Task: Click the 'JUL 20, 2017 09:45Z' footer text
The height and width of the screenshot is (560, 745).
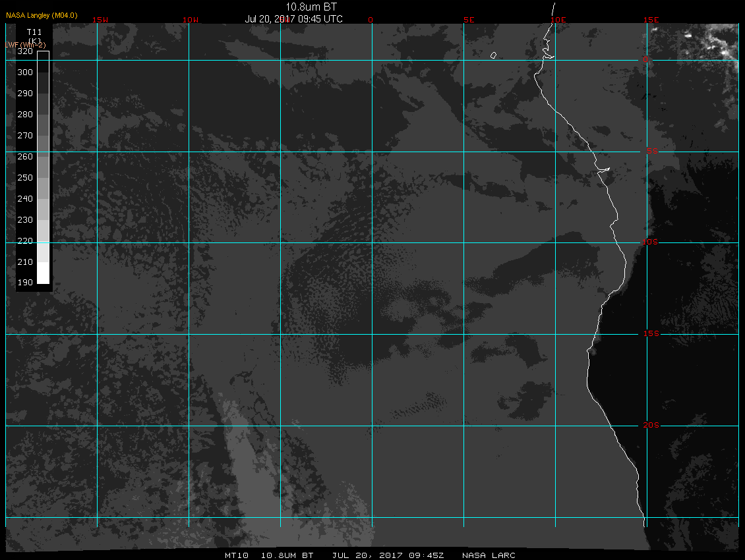Action: (x=388, y=555)
